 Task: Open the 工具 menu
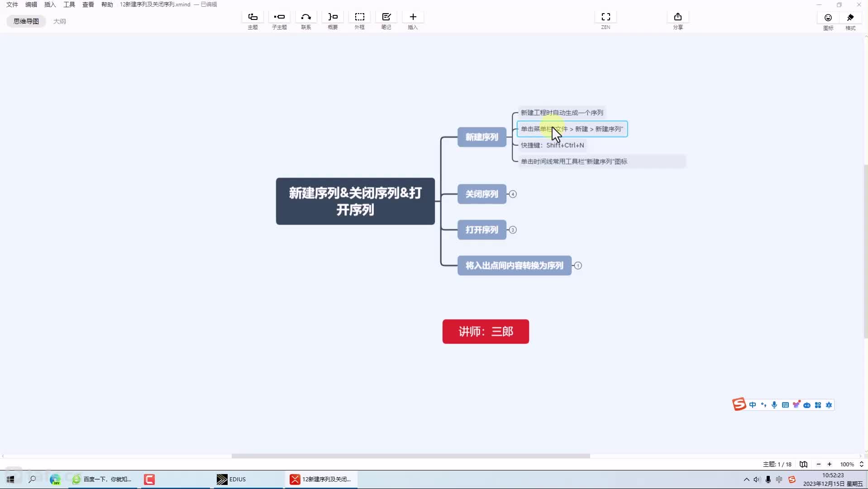coord(69,5)
